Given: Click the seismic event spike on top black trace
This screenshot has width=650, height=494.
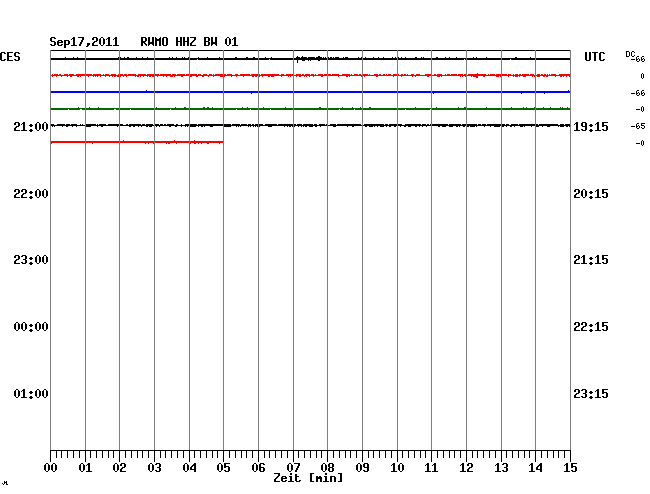Looking at the screenshot, I should coord(309,59).
